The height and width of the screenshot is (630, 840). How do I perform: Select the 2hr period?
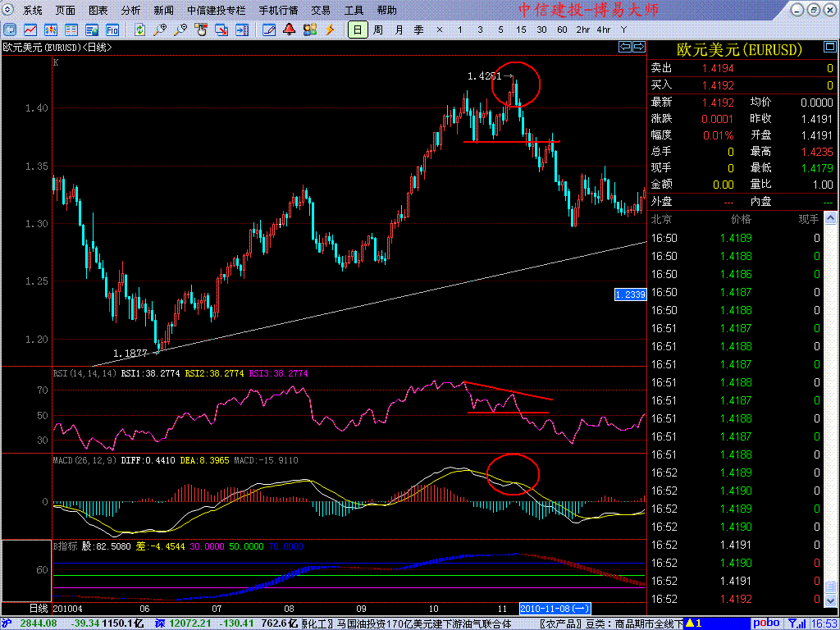click(x=583, y=30)
